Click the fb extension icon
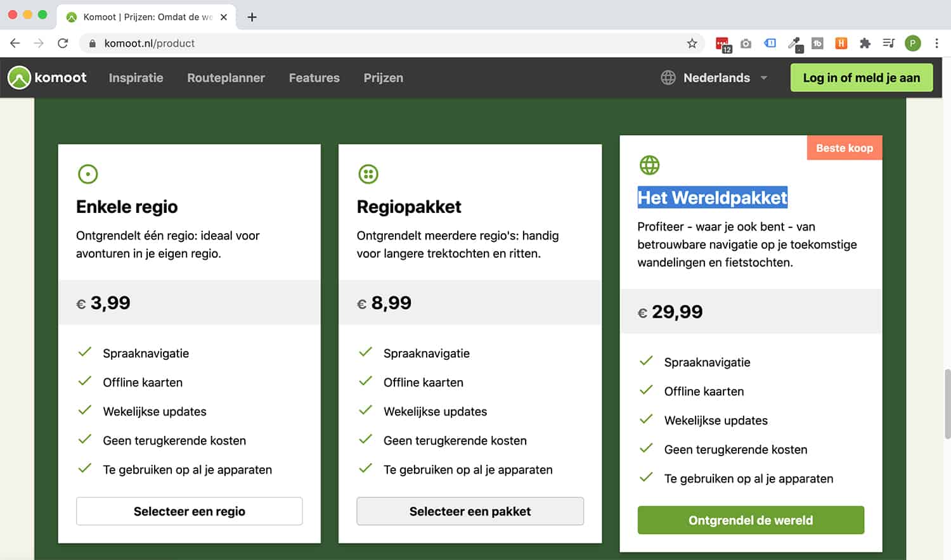Viewport: 951px width, 560px height. [818, 43]
